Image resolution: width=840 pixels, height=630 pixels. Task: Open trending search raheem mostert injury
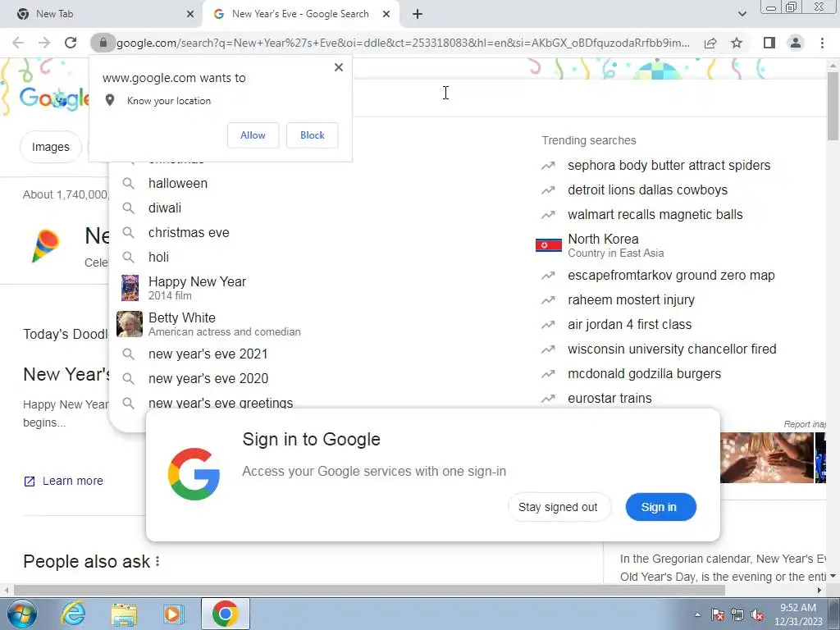point(631,300)
